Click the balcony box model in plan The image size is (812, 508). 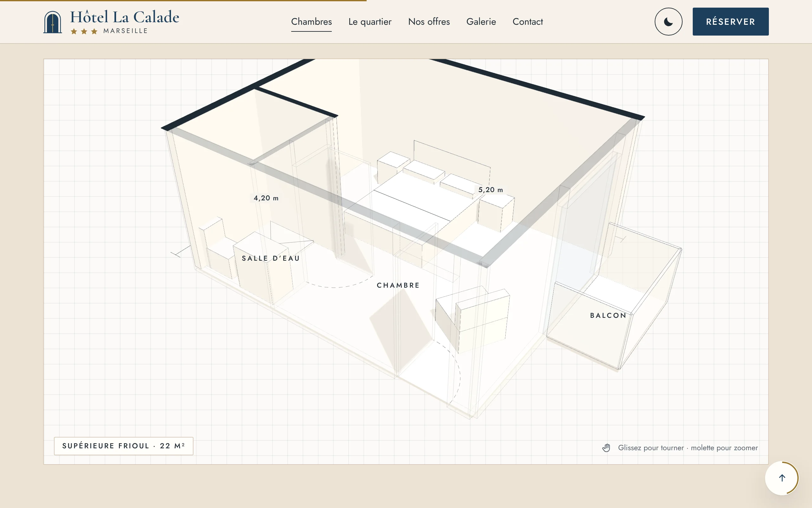click(x=614, y=296)
